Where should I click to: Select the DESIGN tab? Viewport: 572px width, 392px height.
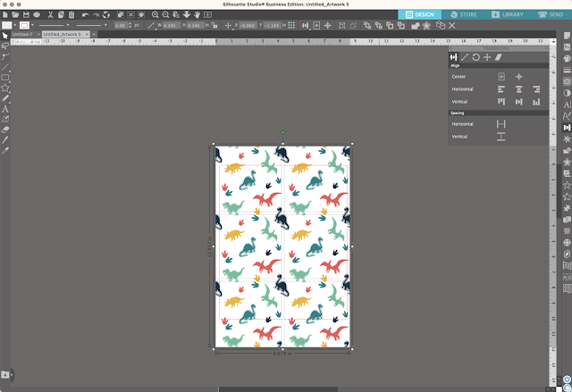point(419,14)
